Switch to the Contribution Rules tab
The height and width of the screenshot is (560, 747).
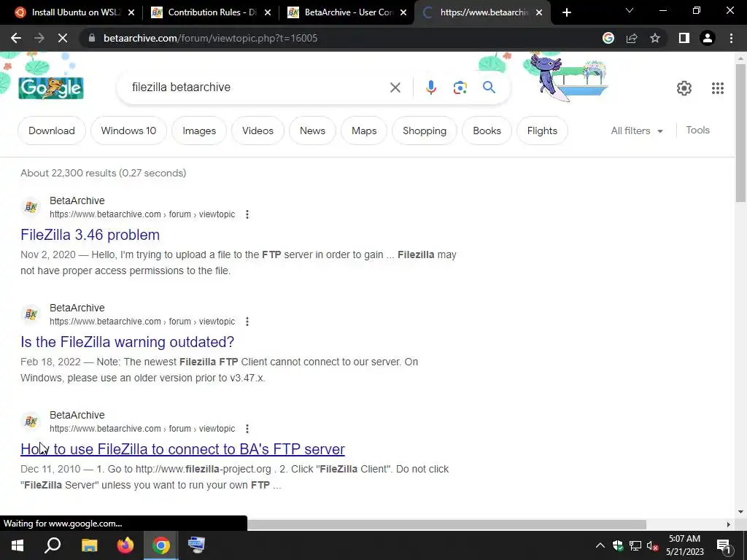(212, 12)
